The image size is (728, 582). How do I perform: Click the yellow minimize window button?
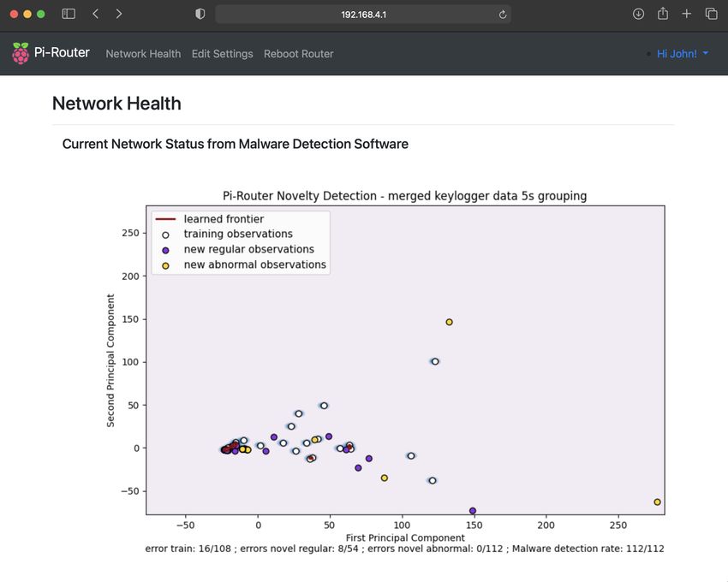(x=27, y=14)
